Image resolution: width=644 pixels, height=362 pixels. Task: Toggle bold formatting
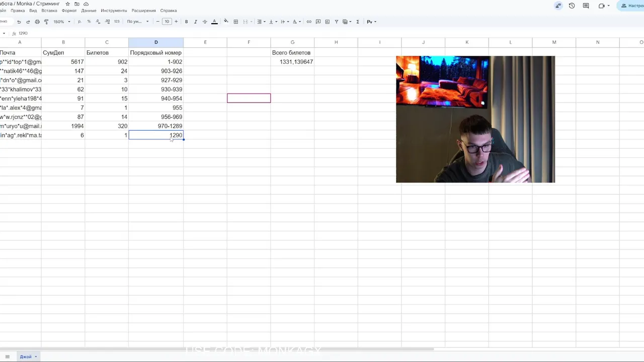[186, 22]
